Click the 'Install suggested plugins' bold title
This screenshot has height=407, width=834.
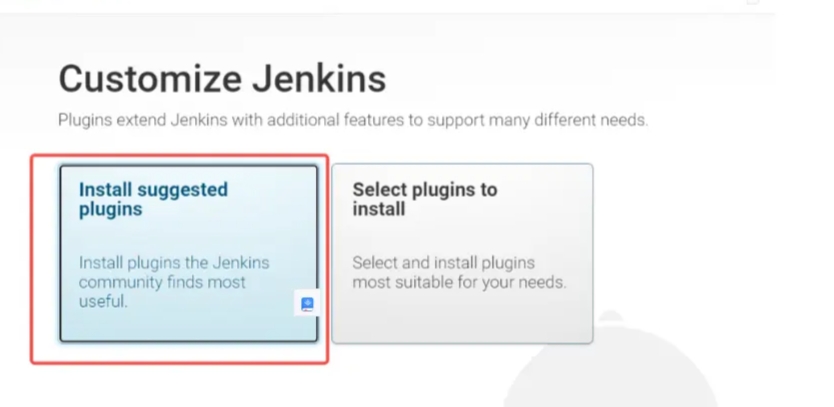pyautogui.click(x=153, y=199)
